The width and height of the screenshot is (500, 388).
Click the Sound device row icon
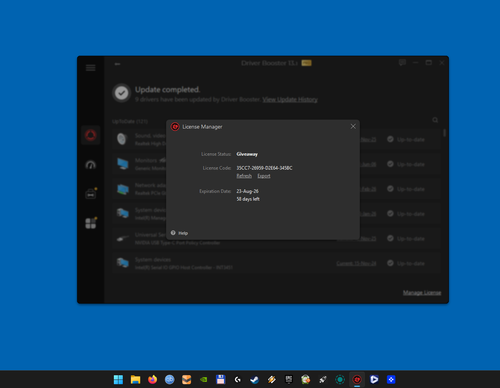coord(122,139)
